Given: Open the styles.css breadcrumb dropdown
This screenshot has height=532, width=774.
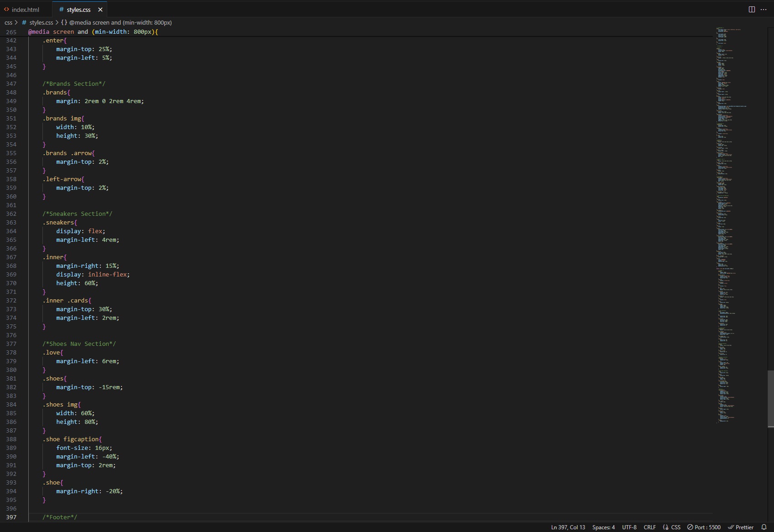Looking at the screenshot, I should click(41, 22).
